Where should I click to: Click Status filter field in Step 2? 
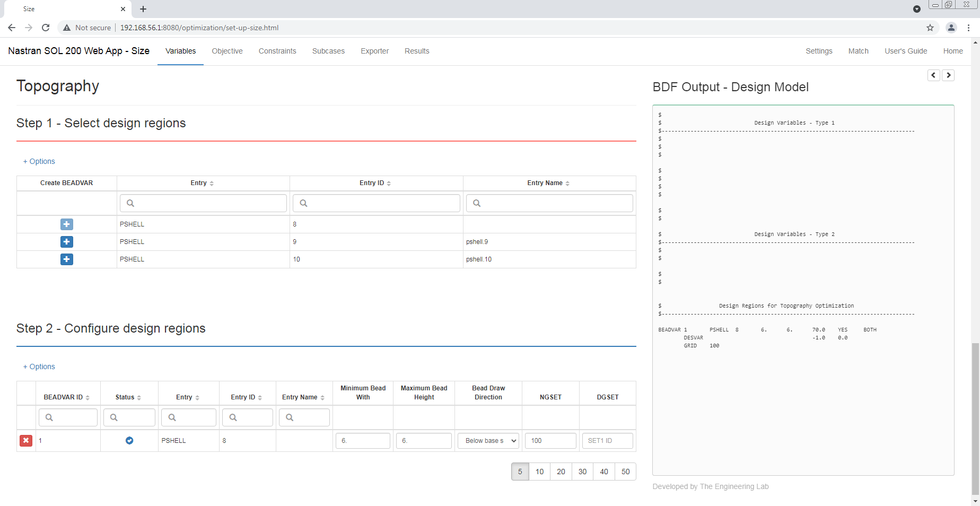129,417
